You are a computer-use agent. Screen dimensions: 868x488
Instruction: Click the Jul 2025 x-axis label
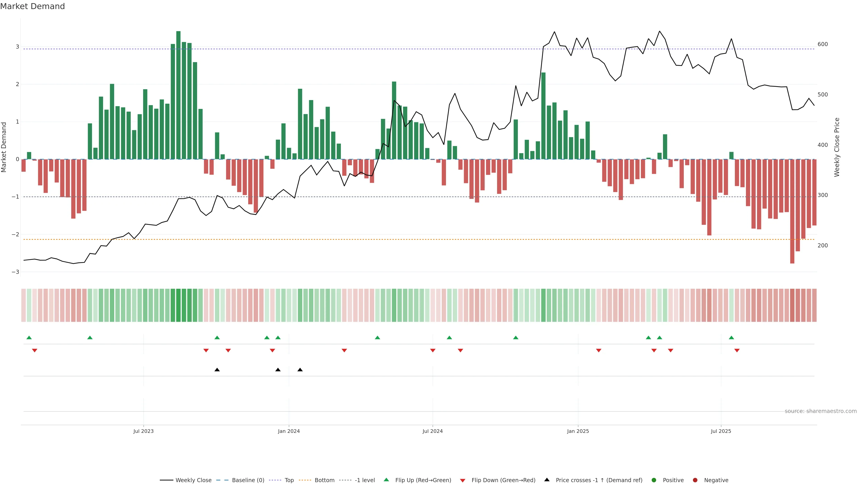[x=721, y=431]
